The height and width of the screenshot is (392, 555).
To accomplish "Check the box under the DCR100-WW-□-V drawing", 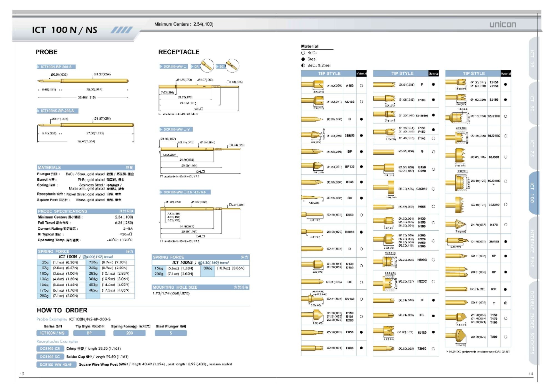I will click(x=162, y=176).
